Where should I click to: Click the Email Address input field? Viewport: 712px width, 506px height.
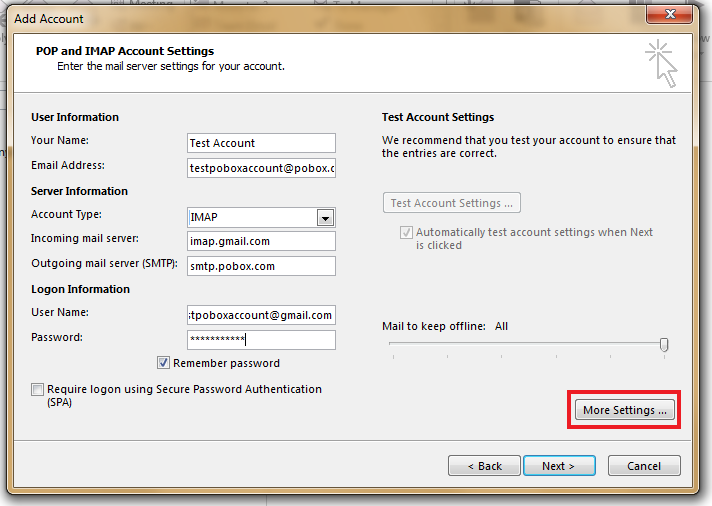pyautogui.click(x=261, y=168)
